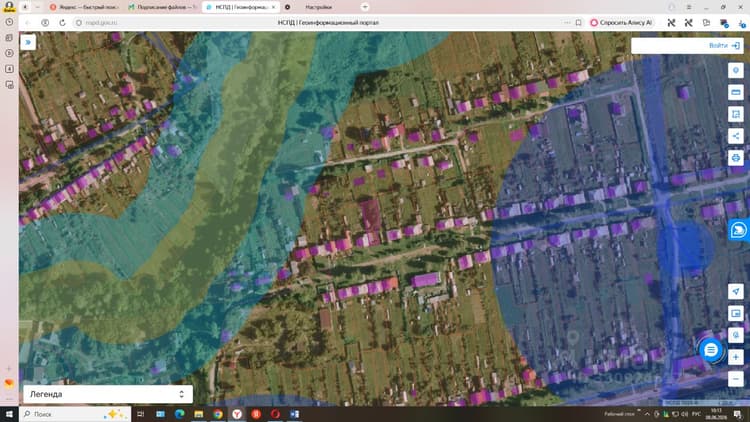This screenshot has height=422, width=750.
Task: Open the round chat assistant bubble
Action: point(711,350)
